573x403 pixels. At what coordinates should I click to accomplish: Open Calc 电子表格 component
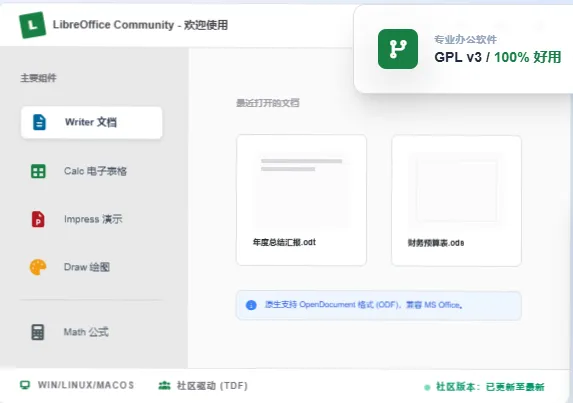coord(92,171)
